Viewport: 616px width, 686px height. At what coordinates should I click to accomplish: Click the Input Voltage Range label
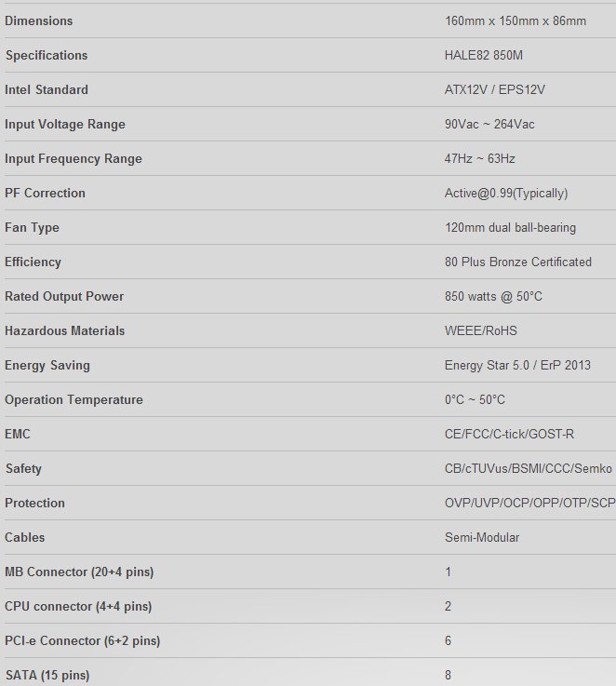[65, 124]
